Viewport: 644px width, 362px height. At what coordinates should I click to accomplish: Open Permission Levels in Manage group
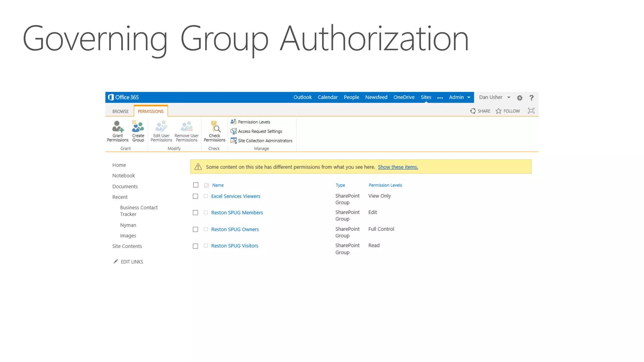tap(254, 122)
